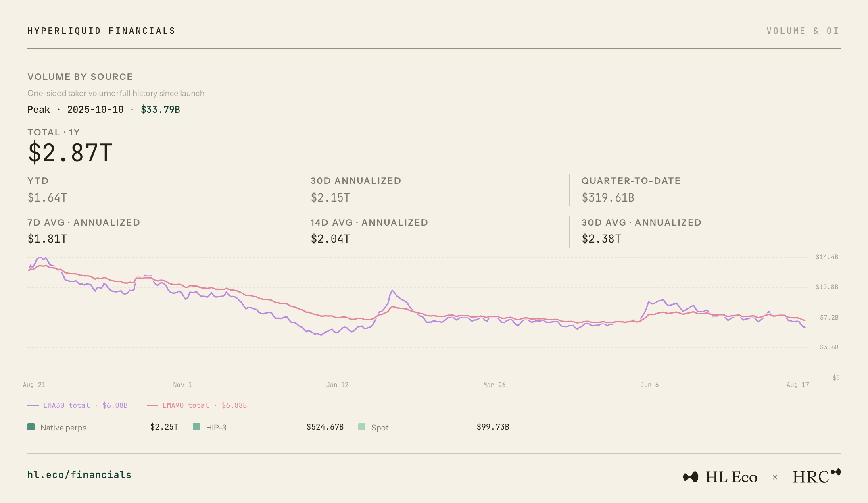Click the Jan 12 x-axis date
Image resolution: width=868 pixels, height=503 pixels.
(x=337, y=385)
